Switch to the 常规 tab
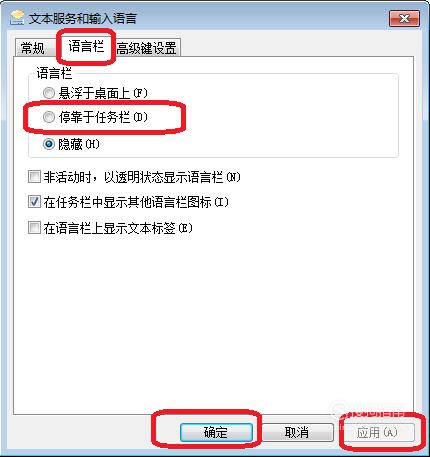 [x=33, y=48]
